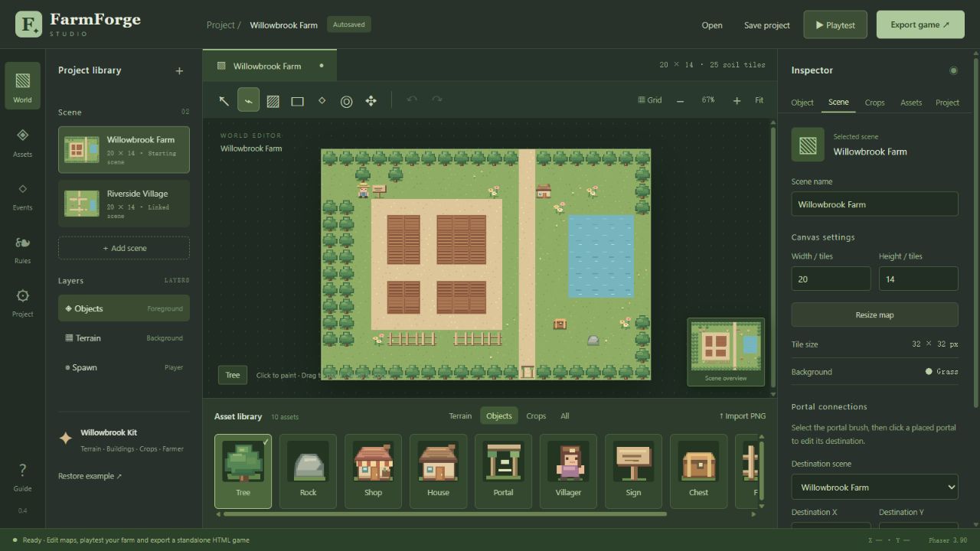Click the Import PNG link
The image size is (980, 551).
point(743,416)
